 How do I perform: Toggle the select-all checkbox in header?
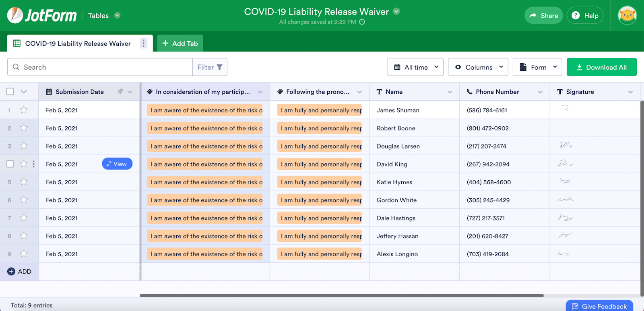10,92
